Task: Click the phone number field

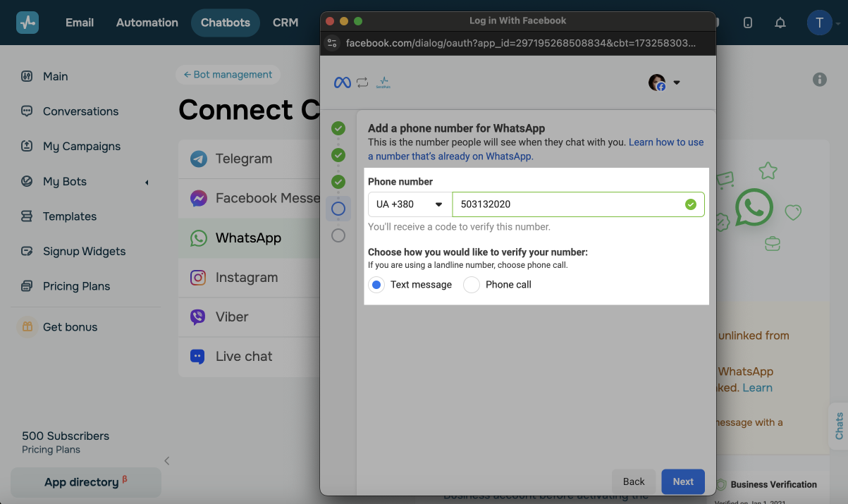Action: tap(578, 204)
